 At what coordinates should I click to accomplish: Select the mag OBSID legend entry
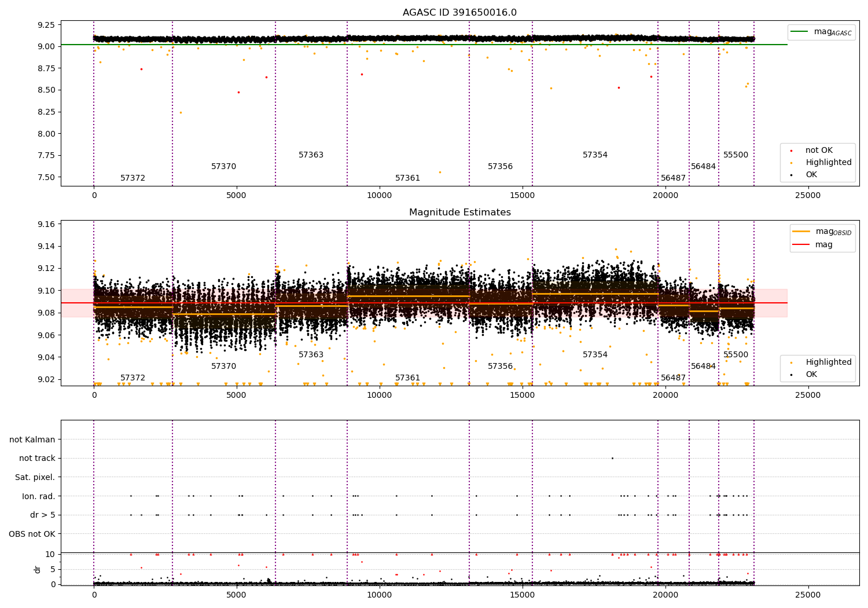click(x=822, y=232)
